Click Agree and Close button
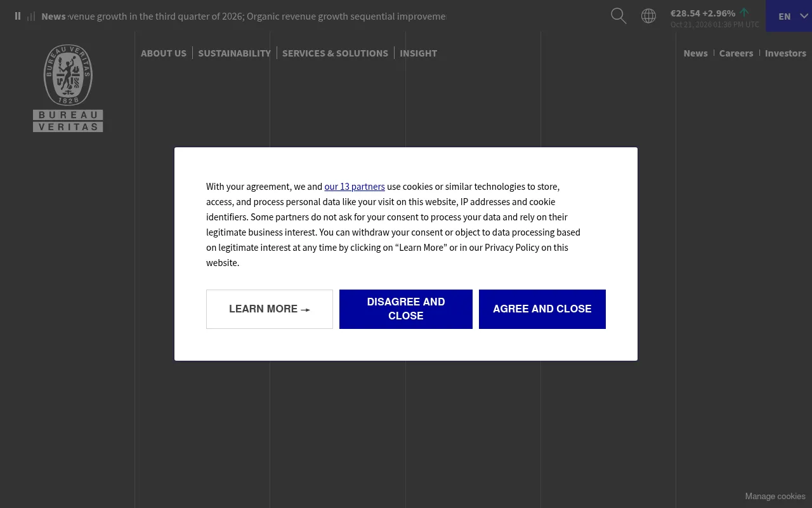Viewport: 812px width, 508px height. click(x=542, y=309)
